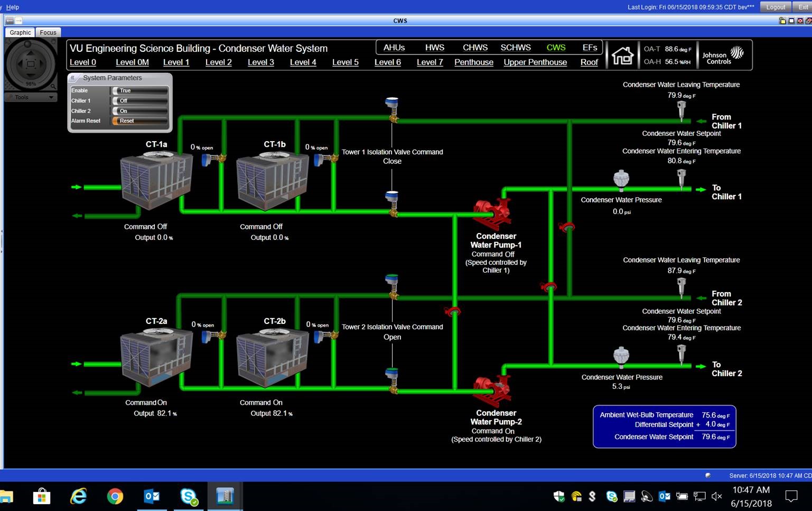
Task: Click Chiller 2 leaving temperature sensor
Action: click(682, 288)
